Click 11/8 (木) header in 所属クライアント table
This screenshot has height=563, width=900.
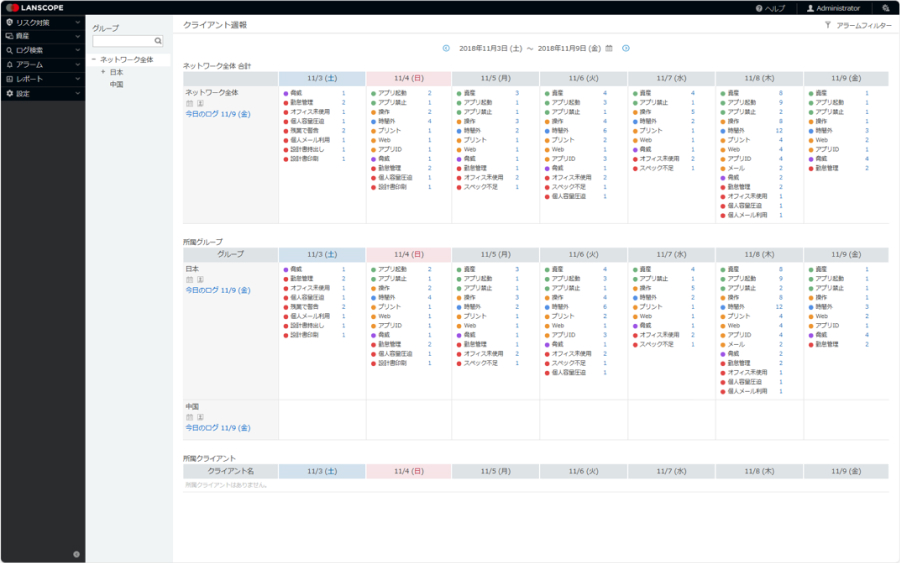coord(759,471)
